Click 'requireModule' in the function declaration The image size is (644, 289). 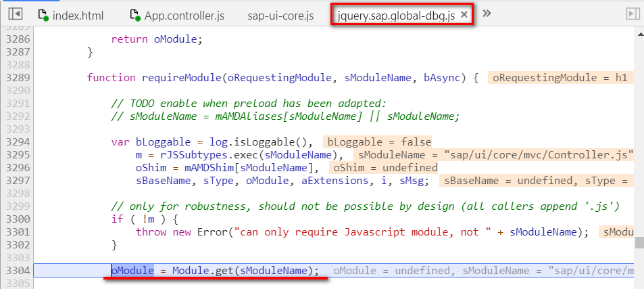click(181, 78)
